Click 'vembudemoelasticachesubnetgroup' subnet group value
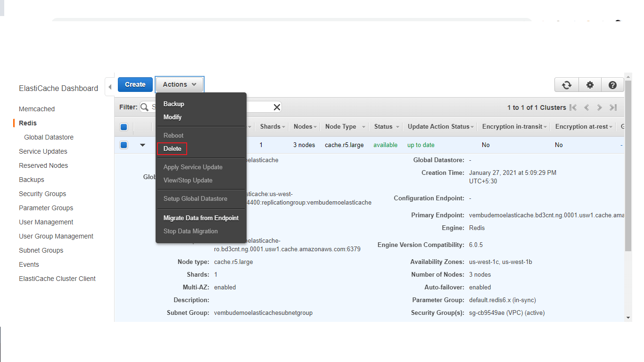The width and height of the screenshot is (644, 362). (x=263, y=313)
